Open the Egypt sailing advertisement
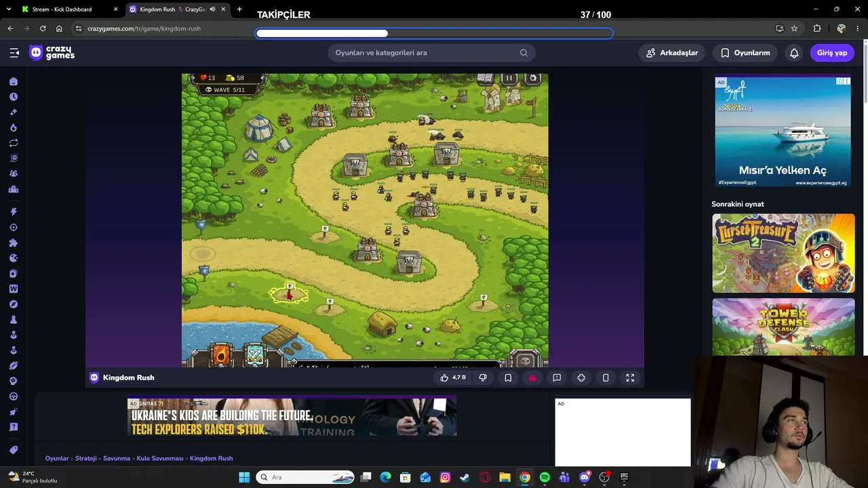 point(783,131)
